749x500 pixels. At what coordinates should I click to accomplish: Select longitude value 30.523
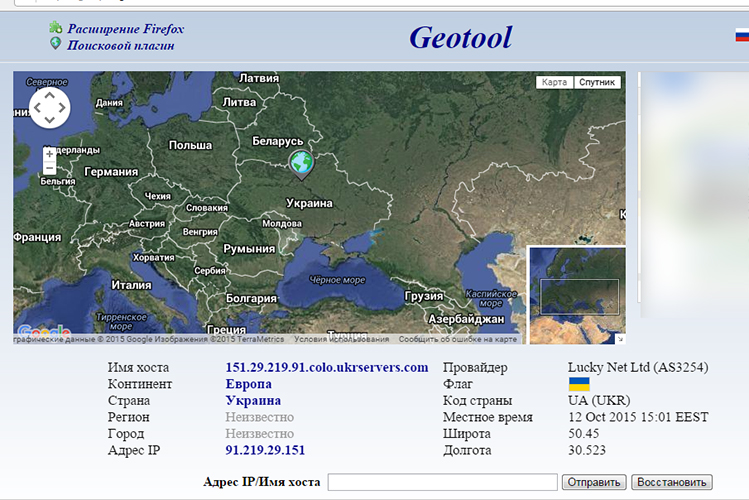pos(587,450)
